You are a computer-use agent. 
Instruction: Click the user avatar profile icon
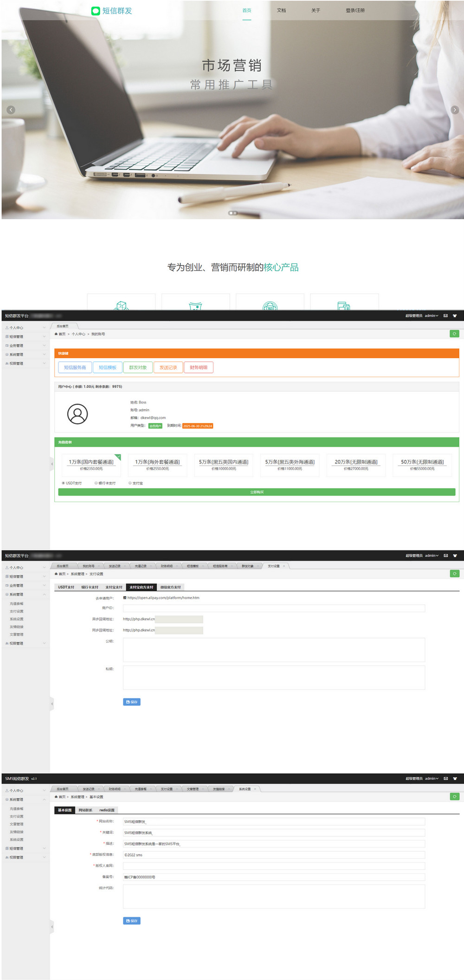tap(77, 414)
